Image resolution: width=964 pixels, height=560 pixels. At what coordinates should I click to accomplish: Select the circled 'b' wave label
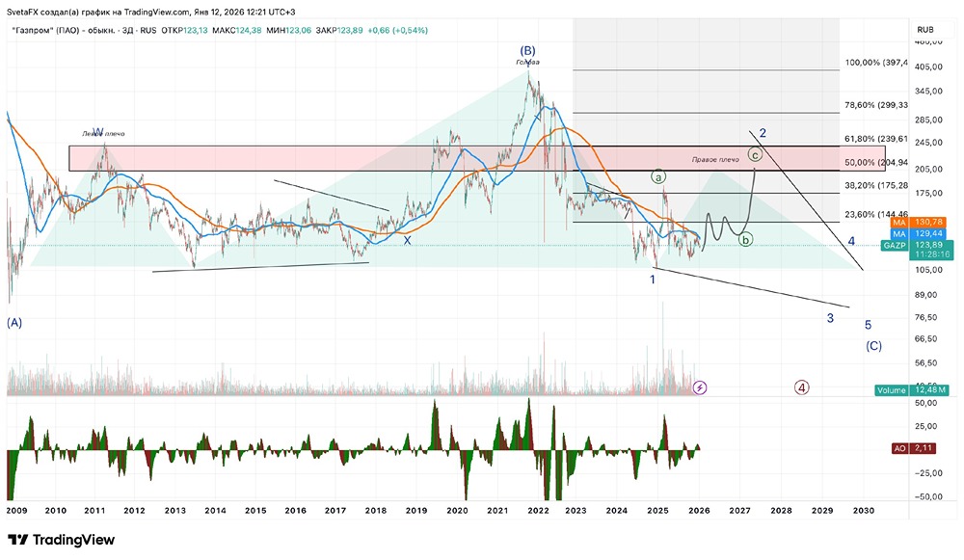pyautogui.click(x=745, y=240)
